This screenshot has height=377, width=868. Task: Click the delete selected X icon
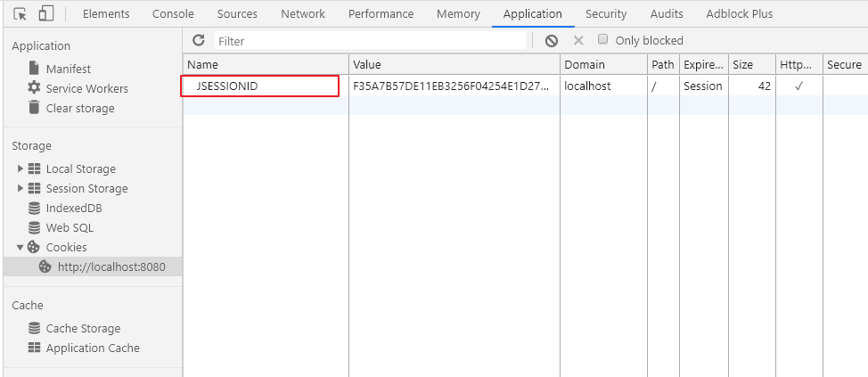pyautogui.click(x=578, y=41)
